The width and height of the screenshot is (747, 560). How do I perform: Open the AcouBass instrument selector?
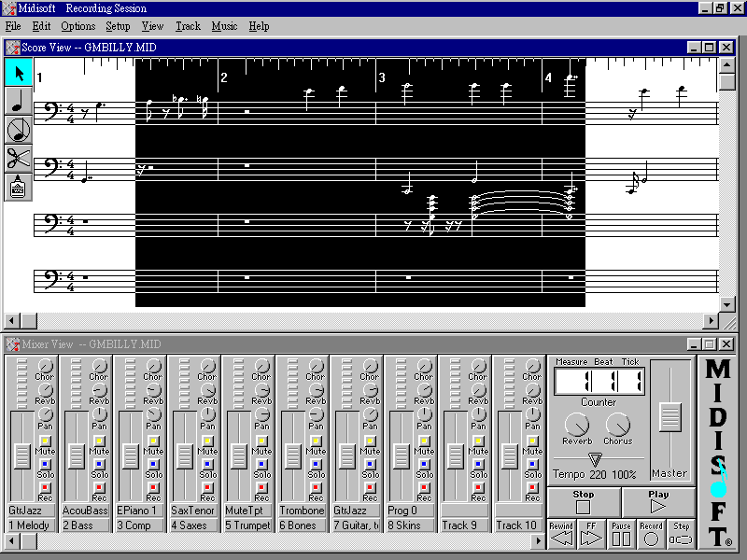(85, 511)
